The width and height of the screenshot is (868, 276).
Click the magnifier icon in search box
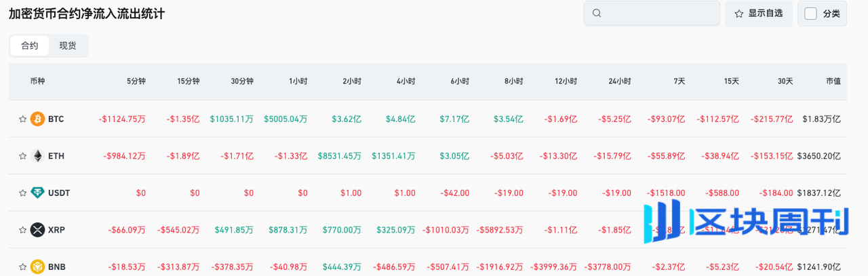click(597, 13)
